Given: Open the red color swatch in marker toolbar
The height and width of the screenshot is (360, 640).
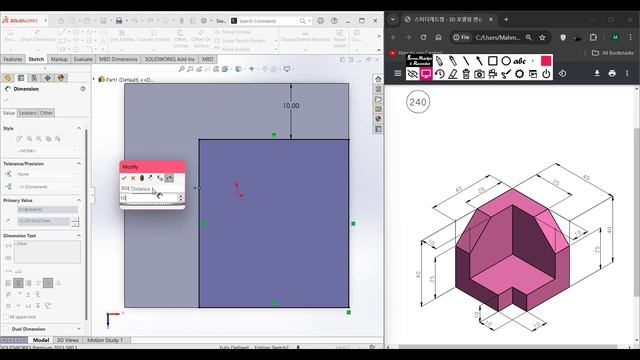Looking at the screenshot, I should click(x=546, y=61).
